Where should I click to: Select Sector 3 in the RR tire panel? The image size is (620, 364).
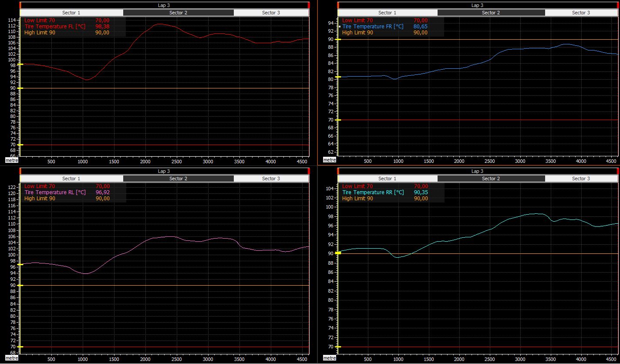(x=581, y=179)
